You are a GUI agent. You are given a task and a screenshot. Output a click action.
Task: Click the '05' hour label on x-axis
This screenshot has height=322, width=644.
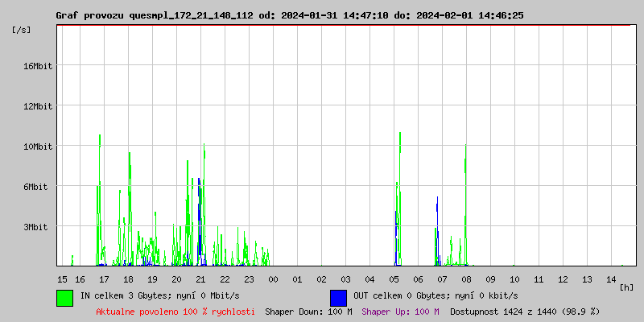394,279
